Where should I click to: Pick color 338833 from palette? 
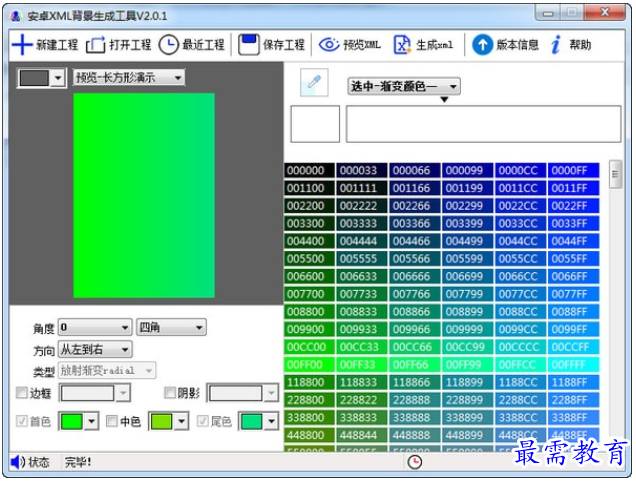[x=362, y=418]
